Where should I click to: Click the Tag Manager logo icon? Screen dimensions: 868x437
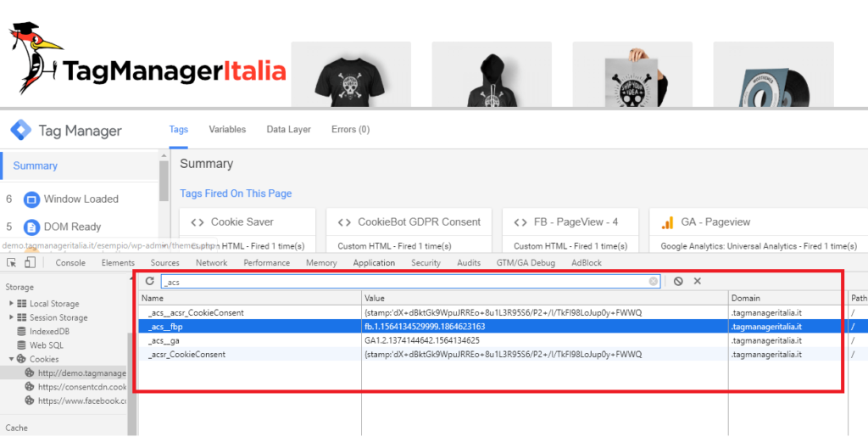point(21,130)
